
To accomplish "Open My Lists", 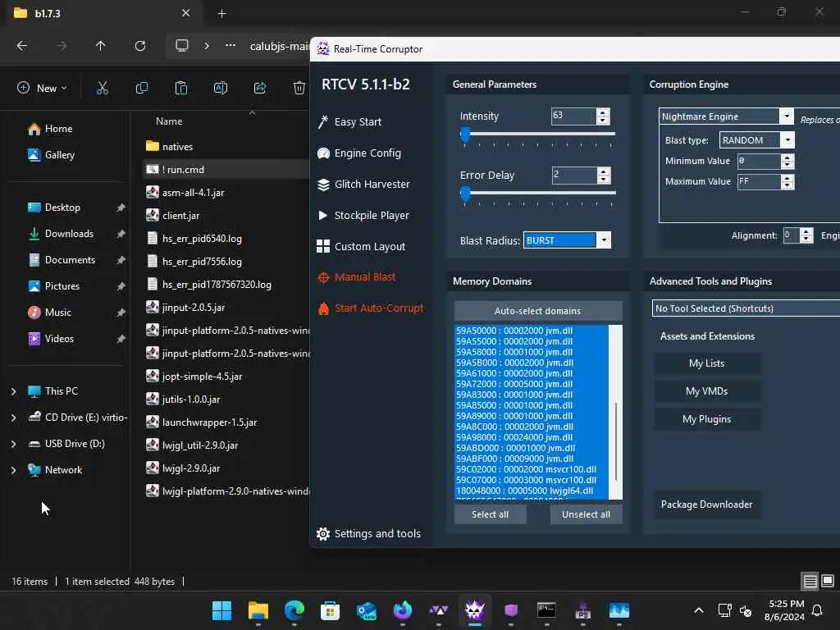I will 706,363.
